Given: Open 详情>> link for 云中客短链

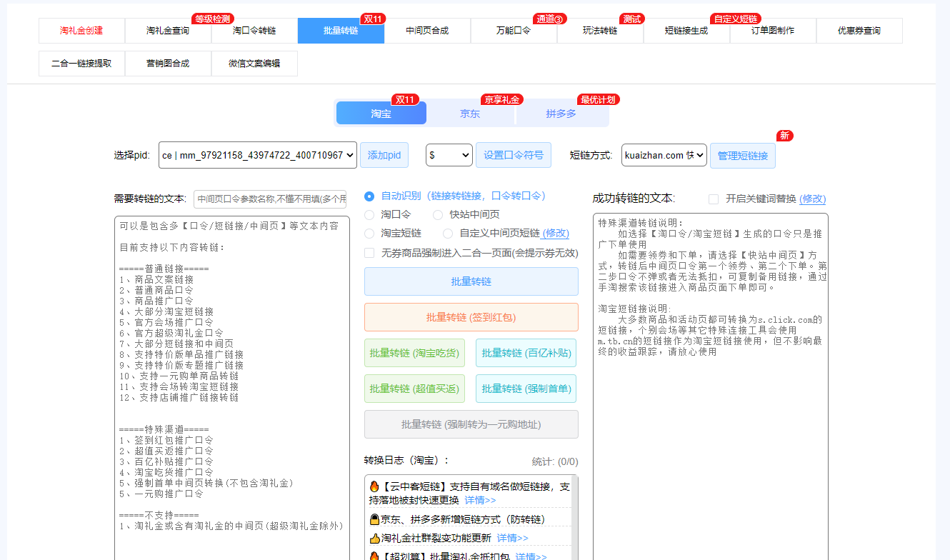Looking at the screenshot, I should 480,500.
